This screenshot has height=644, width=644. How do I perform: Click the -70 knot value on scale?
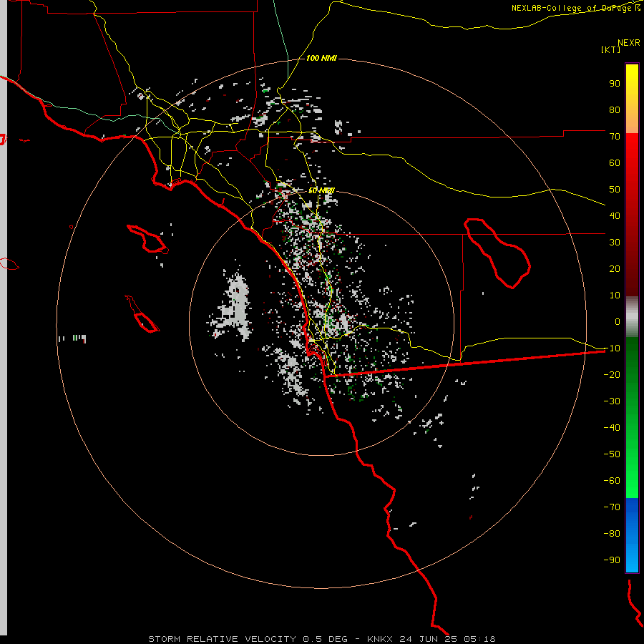pyautogui.click(x=612, y=507)
